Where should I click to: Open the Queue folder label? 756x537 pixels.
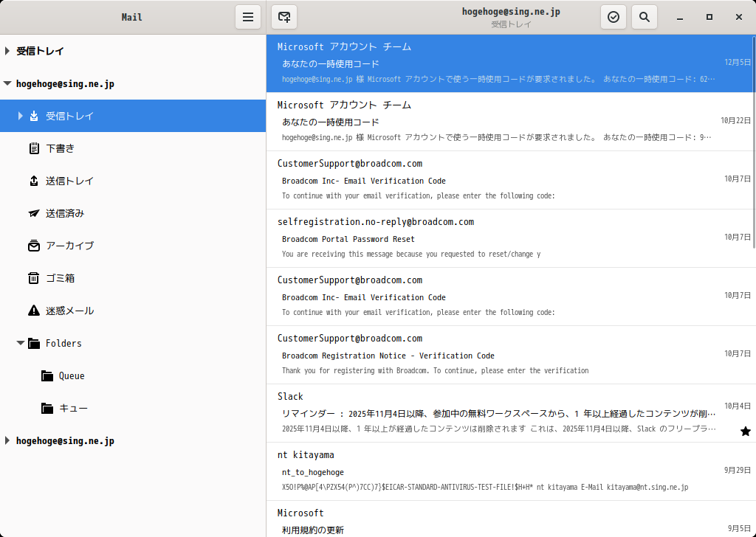72,375
